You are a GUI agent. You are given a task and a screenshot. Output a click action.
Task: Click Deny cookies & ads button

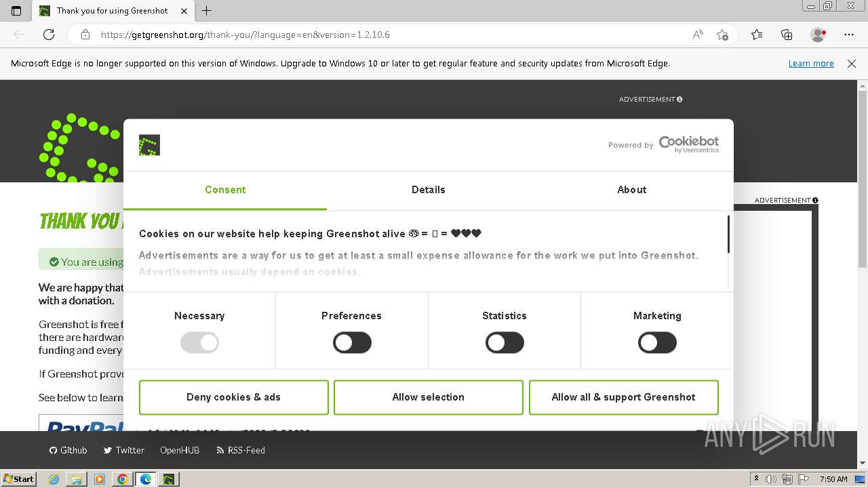(x=234, y=397)
